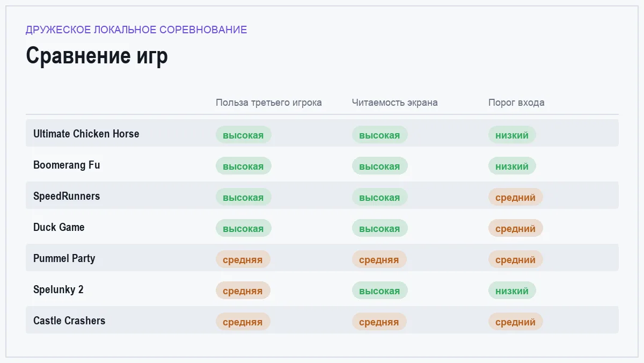
Task: Click Pummel Party screen readability "средняя"
Action: click(x=379, y=259)
